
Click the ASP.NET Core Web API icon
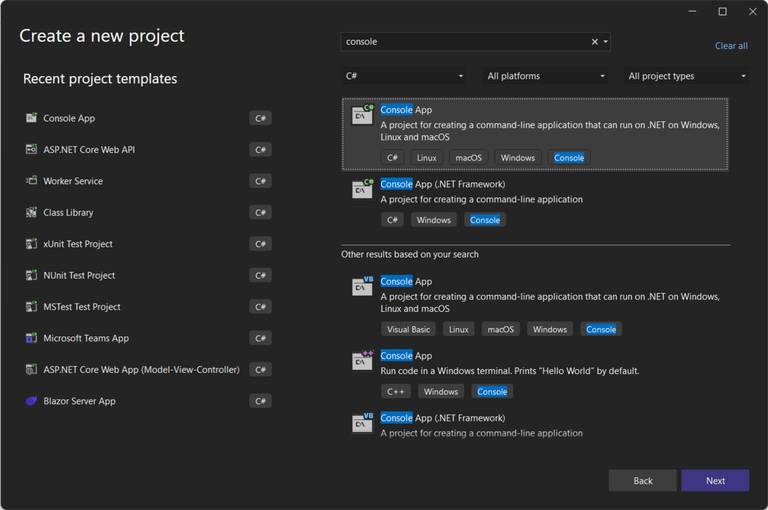[33, 150]
